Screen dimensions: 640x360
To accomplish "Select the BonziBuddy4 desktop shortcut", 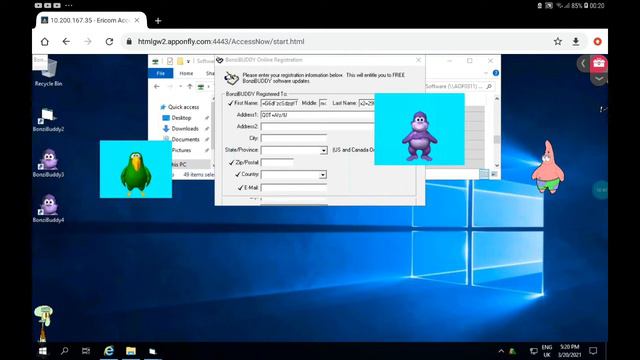I will point(48,208).
